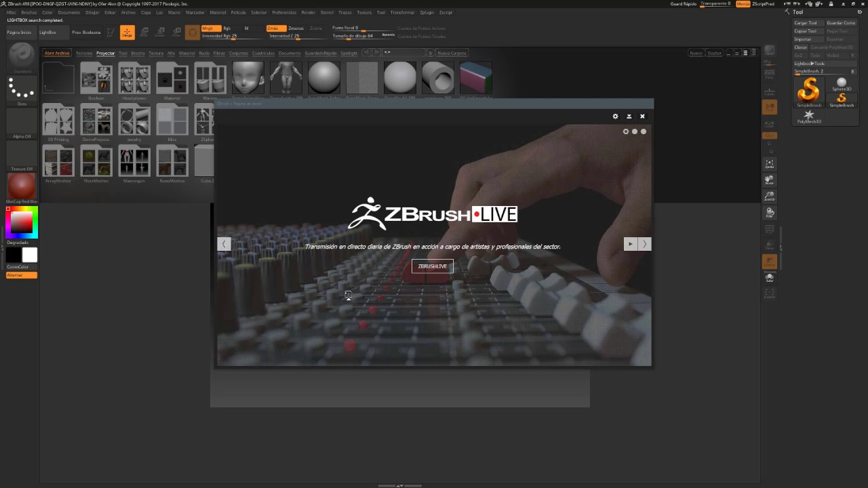Switch to the GuardadoRápido tab
The height and width of the screenshot is (488, 868).
(x=321, y=53)
